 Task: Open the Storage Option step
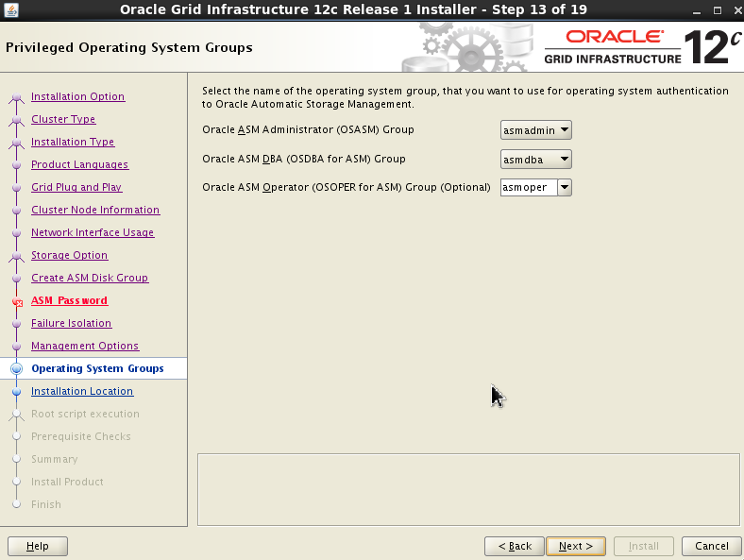69,255
